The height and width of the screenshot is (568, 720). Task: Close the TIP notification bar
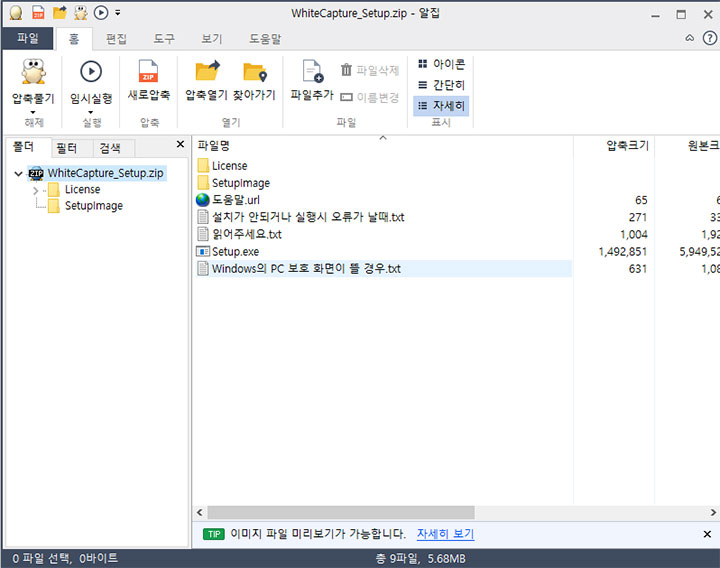pos(707,534)
